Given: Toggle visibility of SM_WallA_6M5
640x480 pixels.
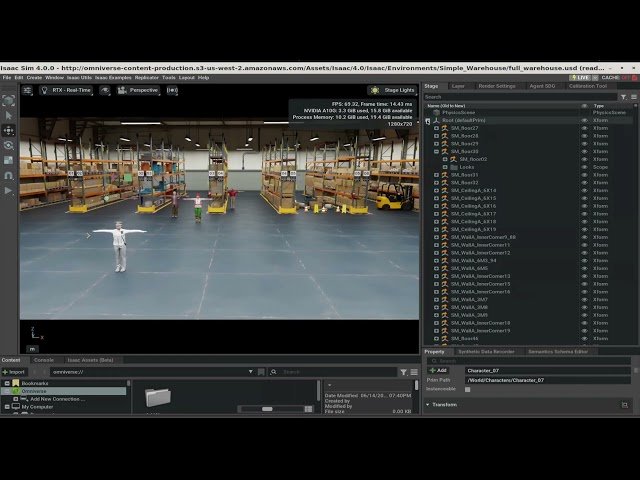Looking at the screenshot, I should pyautogui.click(x=584, y=269).
